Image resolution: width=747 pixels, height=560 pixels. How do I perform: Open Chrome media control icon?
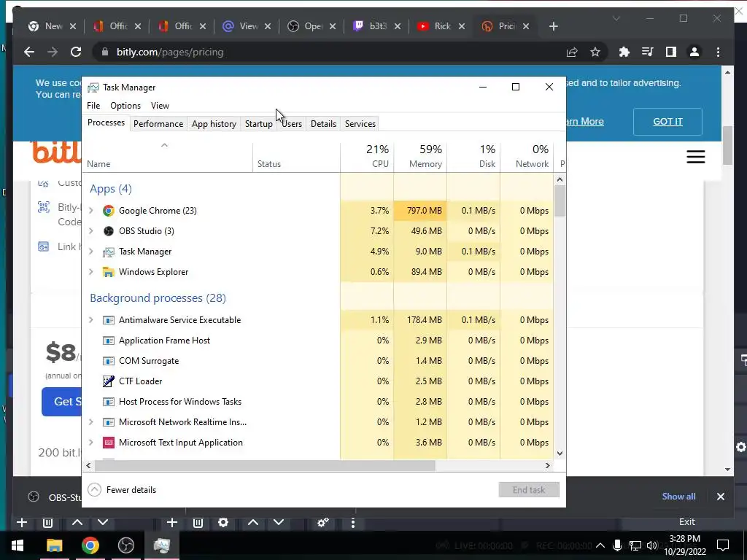coord(648,52)
